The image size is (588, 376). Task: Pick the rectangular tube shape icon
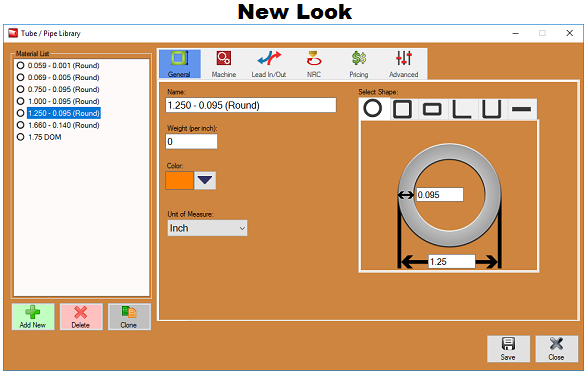pyautogui.click(x=432, y=109)
